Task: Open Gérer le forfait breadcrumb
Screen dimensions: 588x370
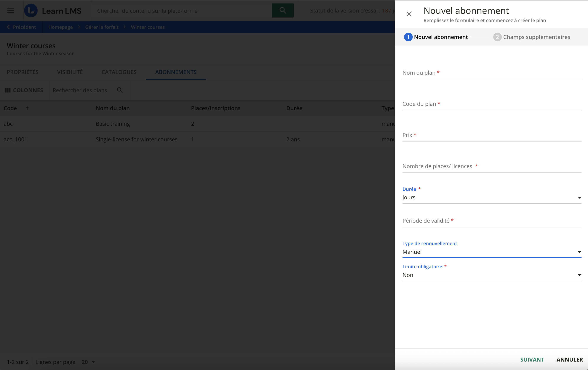Action: tap(102, 27)
